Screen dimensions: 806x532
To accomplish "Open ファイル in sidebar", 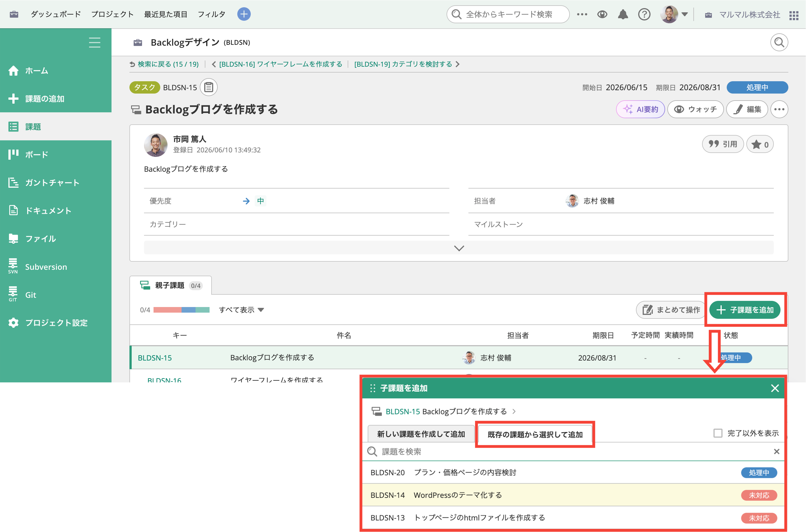I will (x=56, y=238).
